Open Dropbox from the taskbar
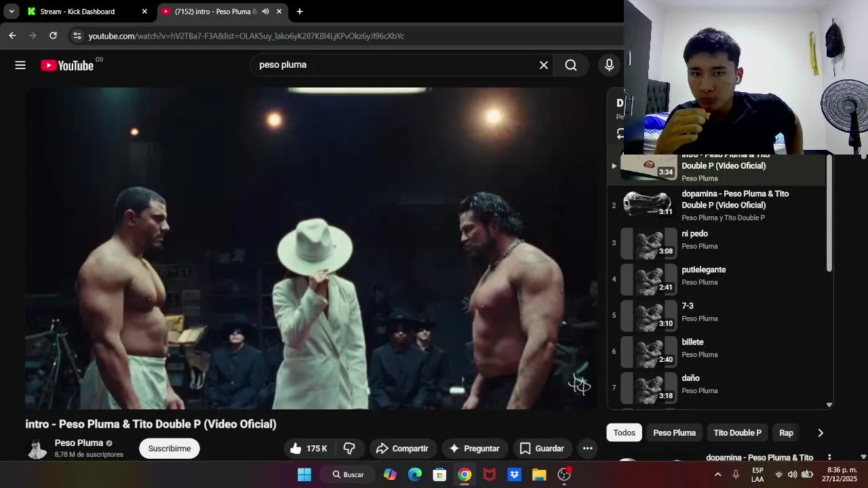 pyautogui.click(x=514, y=474)
